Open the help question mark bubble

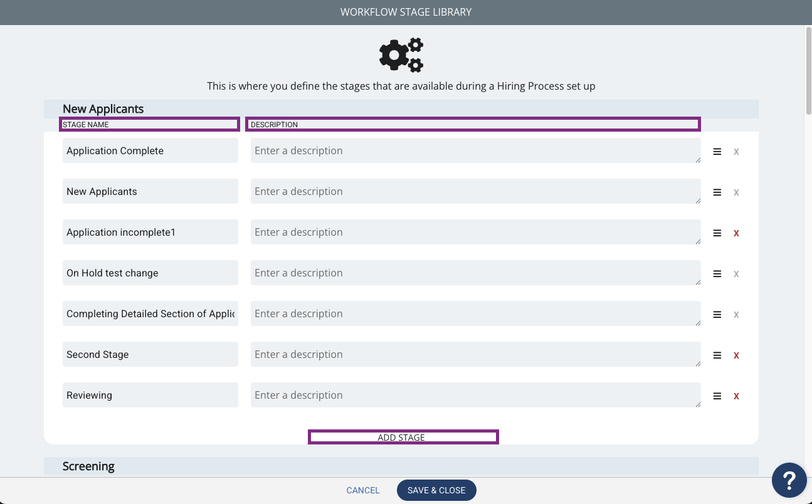pyautogui.click(x=789, y=480)
